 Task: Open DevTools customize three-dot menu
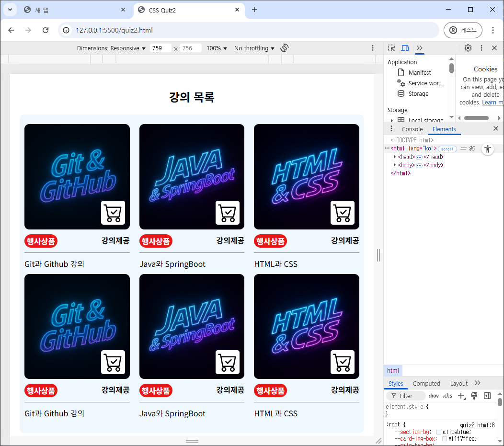tap(481, 48)
